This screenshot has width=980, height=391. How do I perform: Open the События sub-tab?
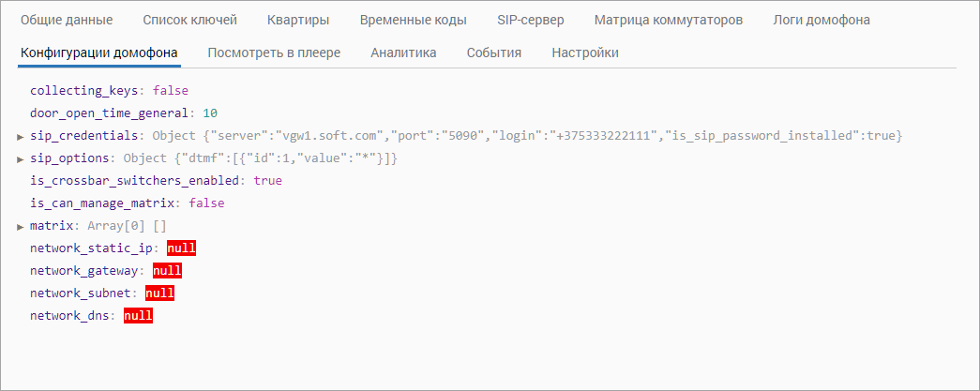tap(493, 53)
